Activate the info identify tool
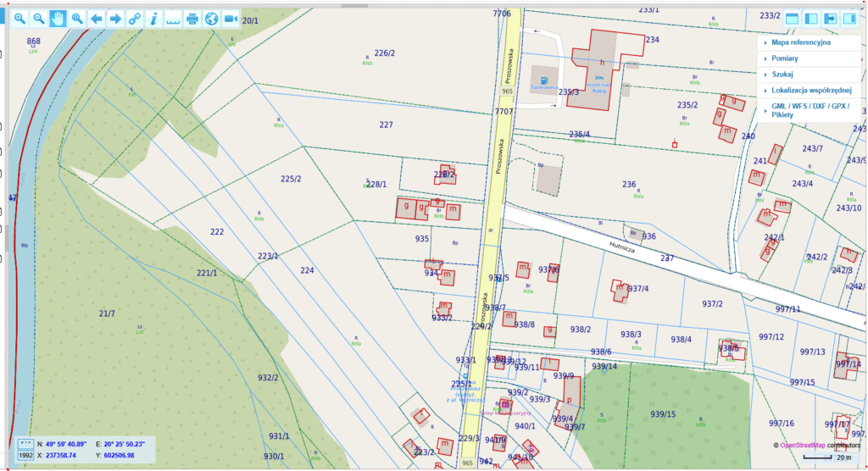This screenshot has width=868, height=471. (153, 18)
